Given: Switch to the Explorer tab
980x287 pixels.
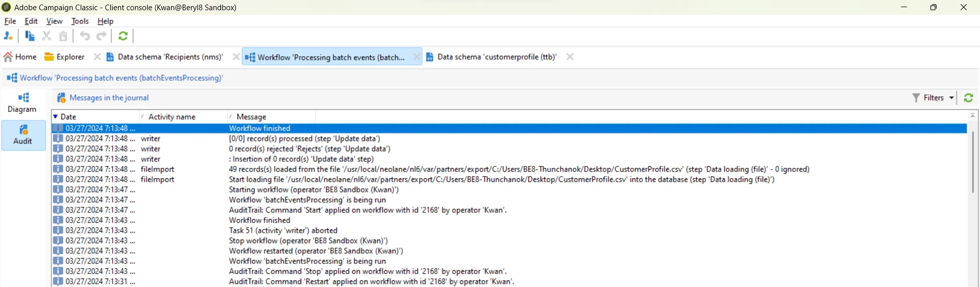Looking at the screenshot, I should [65, 57].
